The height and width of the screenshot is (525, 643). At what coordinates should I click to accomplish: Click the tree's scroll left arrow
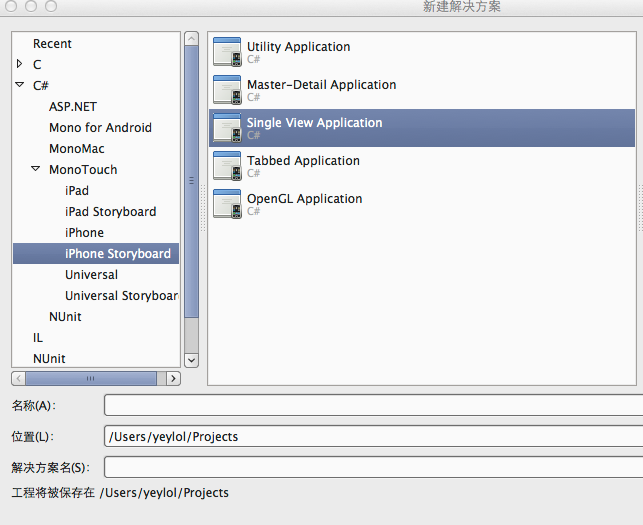(x=18, y=378)
